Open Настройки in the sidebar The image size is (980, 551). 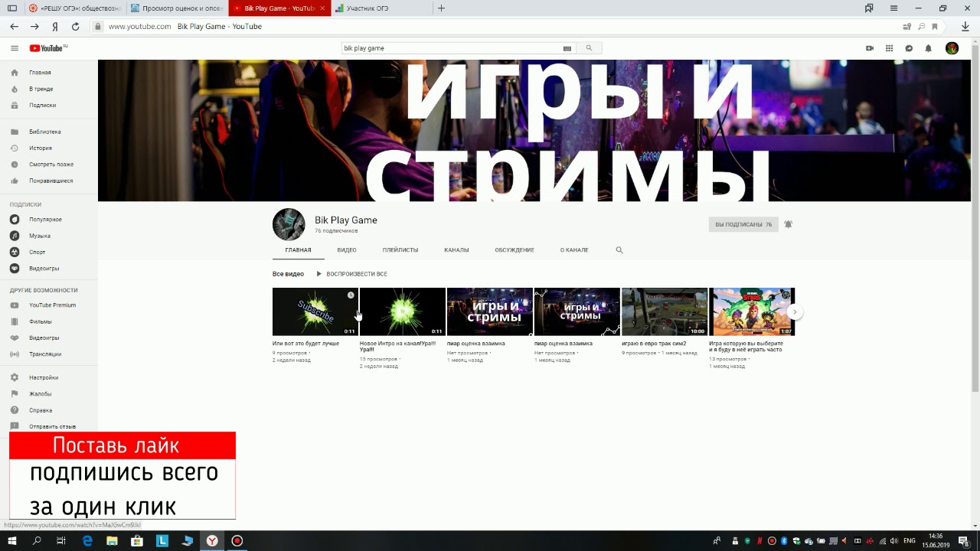point(49,377)
